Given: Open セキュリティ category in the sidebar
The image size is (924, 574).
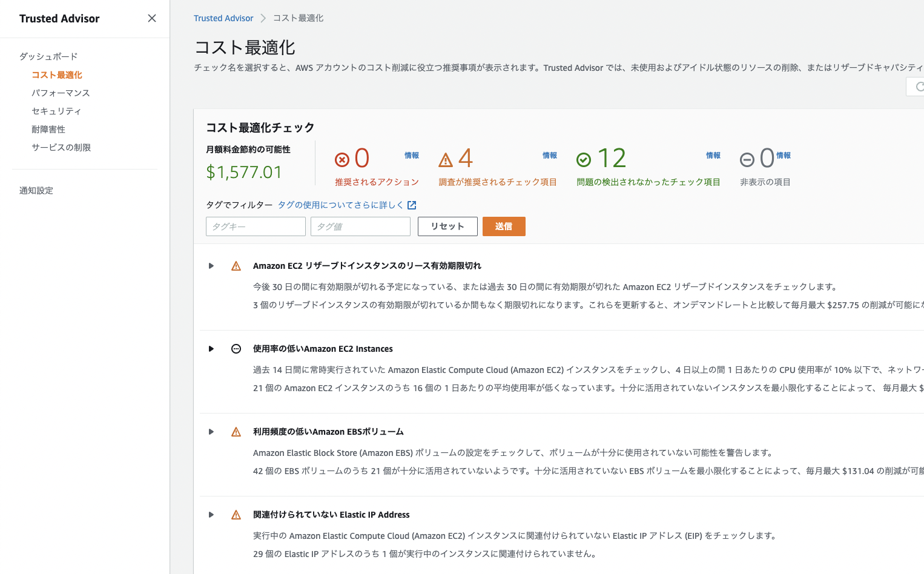Looking at the screenshot, I should click(x=56, y=111).
